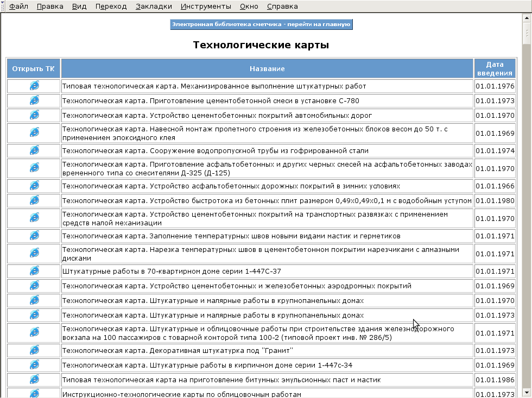532x398 pixels.
Task: Open TK icon for железнодорожного вокзала row
Action: (x=34, y=332)
